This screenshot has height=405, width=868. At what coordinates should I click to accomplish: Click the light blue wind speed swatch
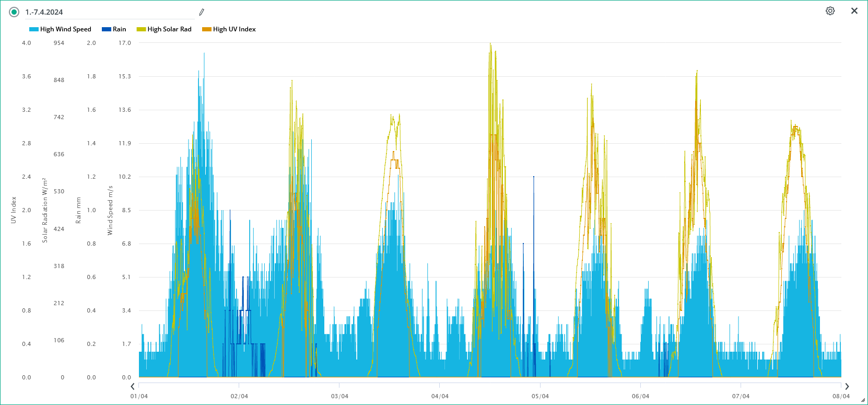(34, 29)
